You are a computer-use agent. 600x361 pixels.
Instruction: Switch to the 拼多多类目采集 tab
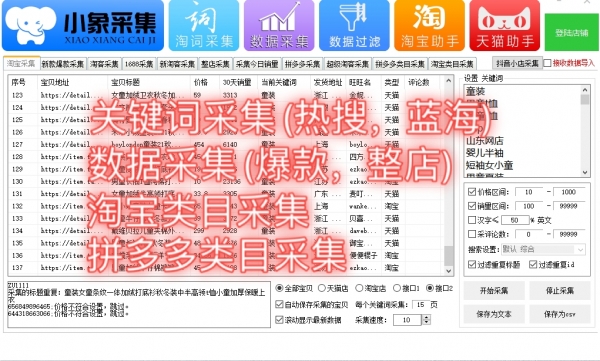click(400, 64)
